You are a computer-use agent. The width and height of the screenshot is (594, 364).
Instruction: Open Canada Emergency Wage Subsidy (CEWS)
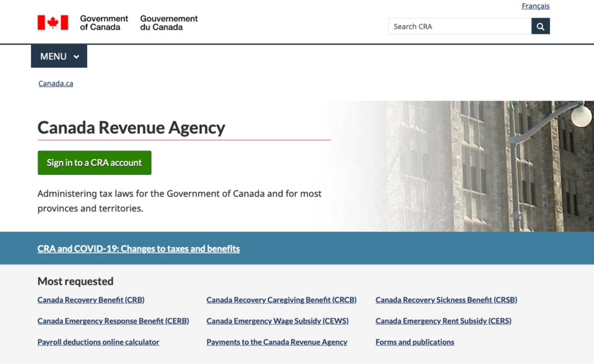tap(277, 321)
